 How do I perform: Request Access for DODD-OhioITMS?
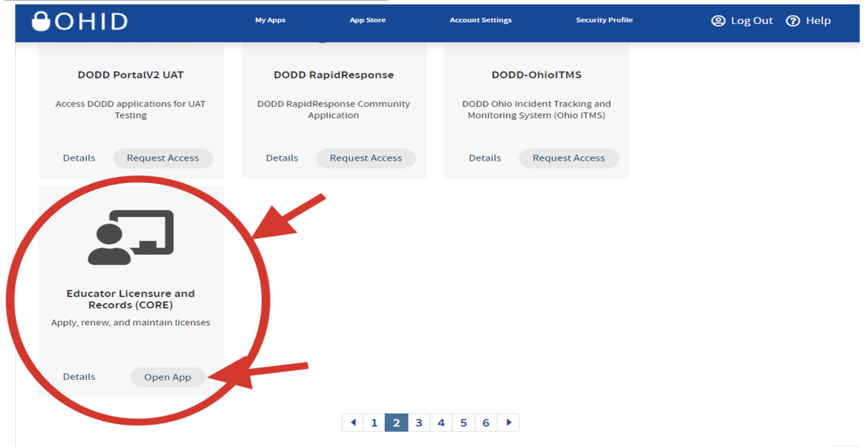click(569, 158)
